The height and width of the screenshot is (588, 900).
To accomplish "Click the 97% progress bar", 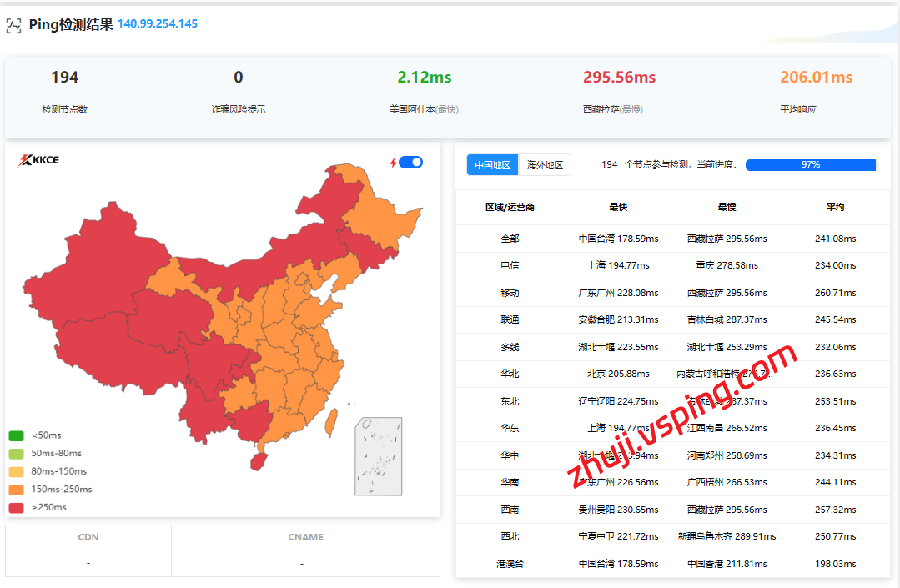I will [x=810, y=165].
